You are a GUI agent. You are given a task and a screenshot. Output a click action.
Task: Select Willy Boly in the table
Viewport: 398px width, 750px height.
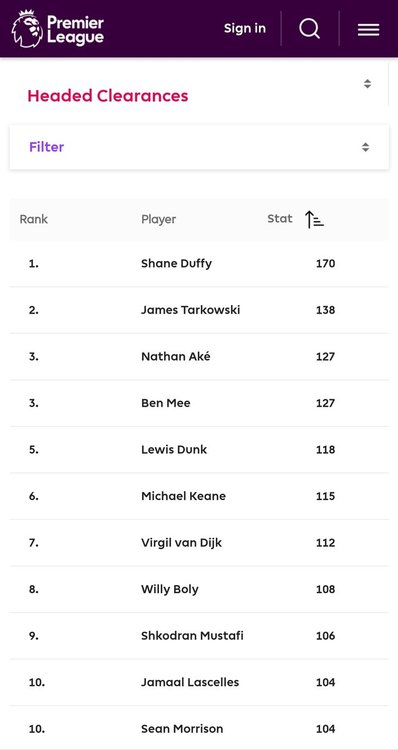pos(169,589)
